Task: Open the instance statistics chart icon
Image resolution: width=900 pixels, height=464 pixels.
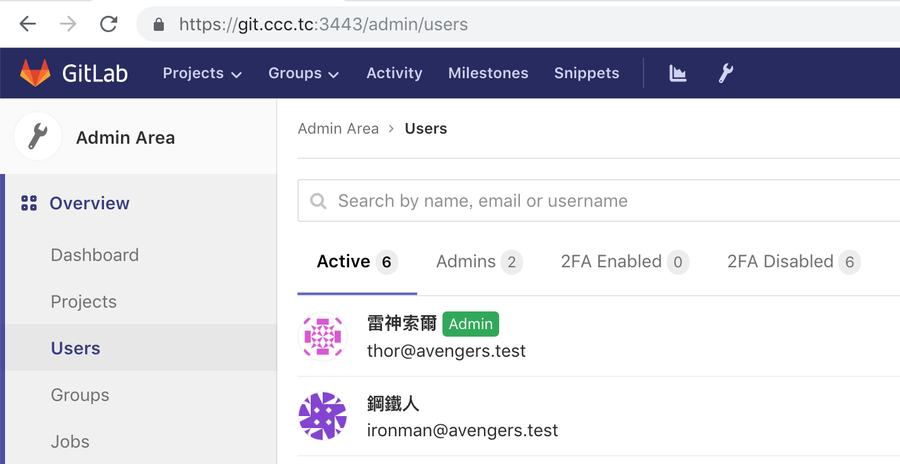Action: pos(677,73)
